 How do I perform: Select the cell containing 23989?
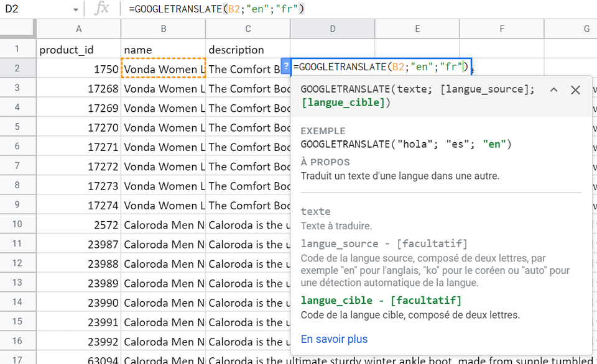tap(78, 282)
